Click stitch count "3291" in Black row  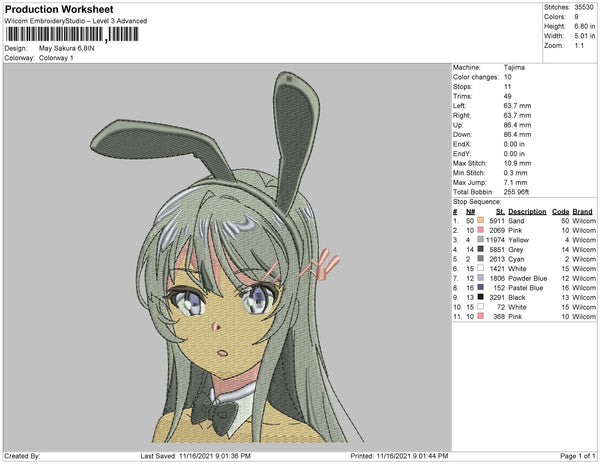pyautogui.click(x=497, y=297)
